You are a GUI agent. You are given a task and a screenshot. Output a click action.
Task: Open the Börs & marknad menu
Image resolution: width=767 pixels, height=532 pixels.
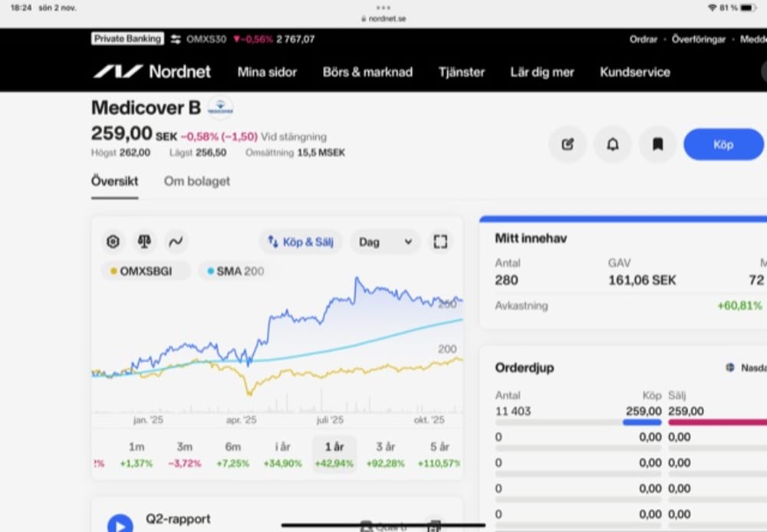point(367,72)
